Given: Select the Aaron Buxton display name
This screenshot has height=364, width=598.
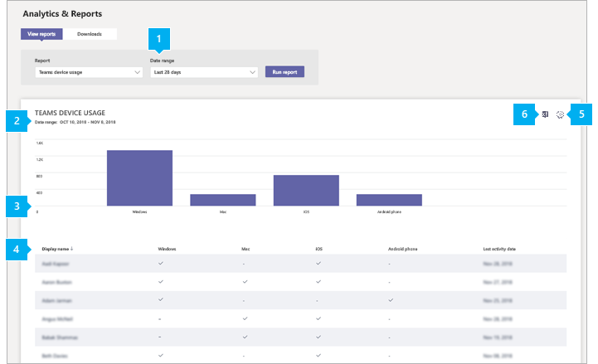Looking at the screenshot, I should 57,282.
